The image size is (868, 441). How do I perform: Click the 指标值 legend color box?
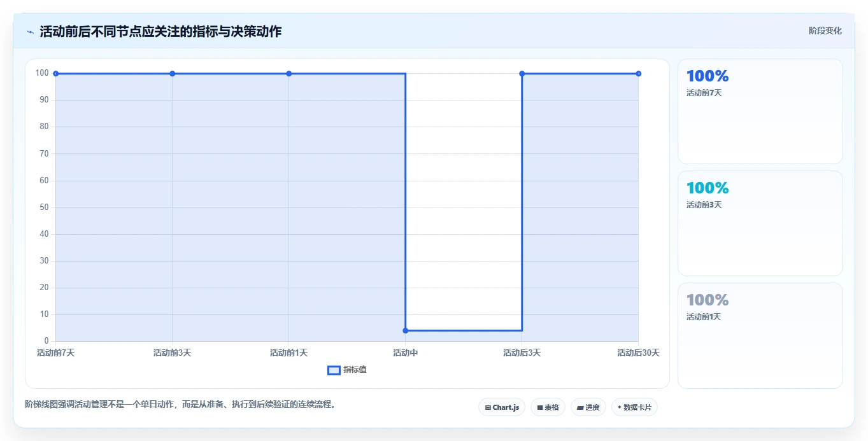tap(334, 370)
